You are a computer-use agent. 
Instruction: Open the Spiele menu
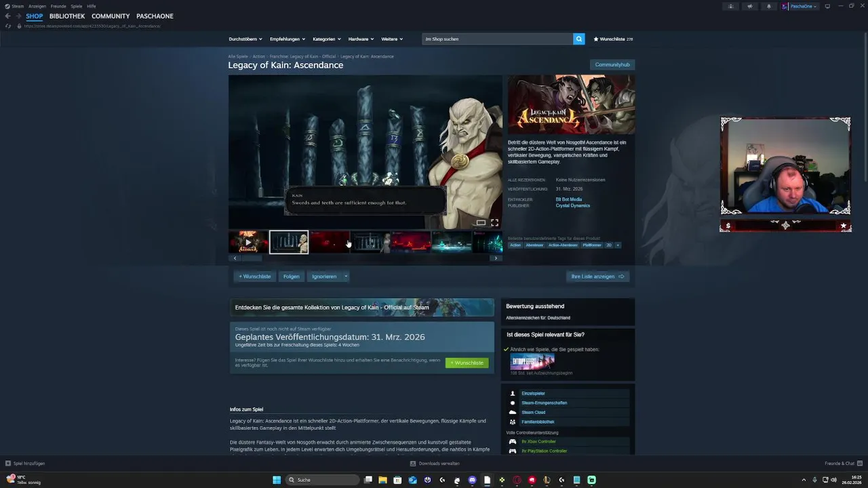click(x=77, y=6)
